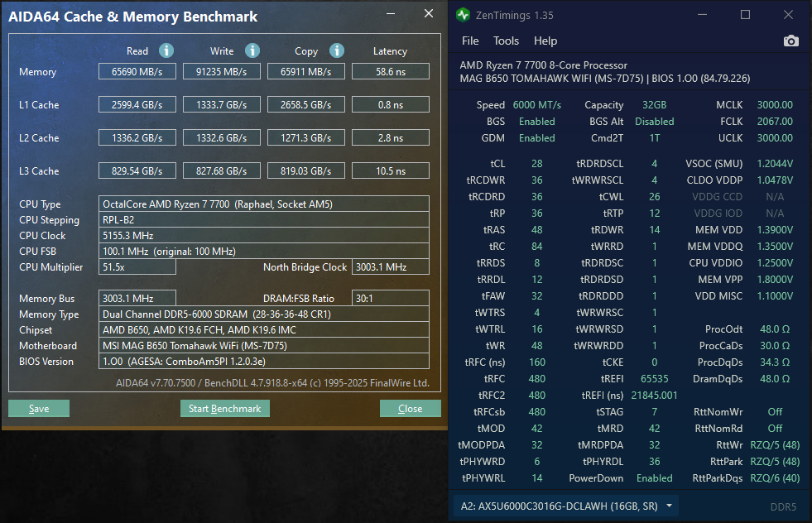812x523 pixels.
Task: Click the Capacity value 32GB in ZenTimings
Action: point(655,104)
